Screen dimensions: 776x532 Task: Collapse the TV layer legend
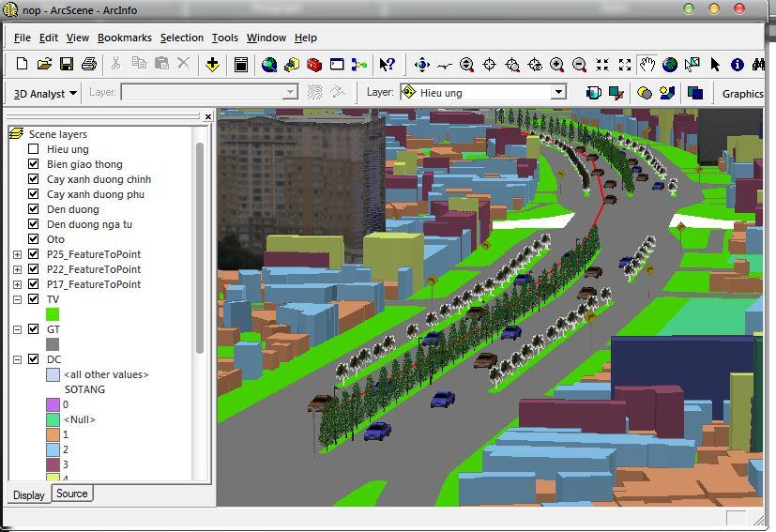tap(17, 299)
